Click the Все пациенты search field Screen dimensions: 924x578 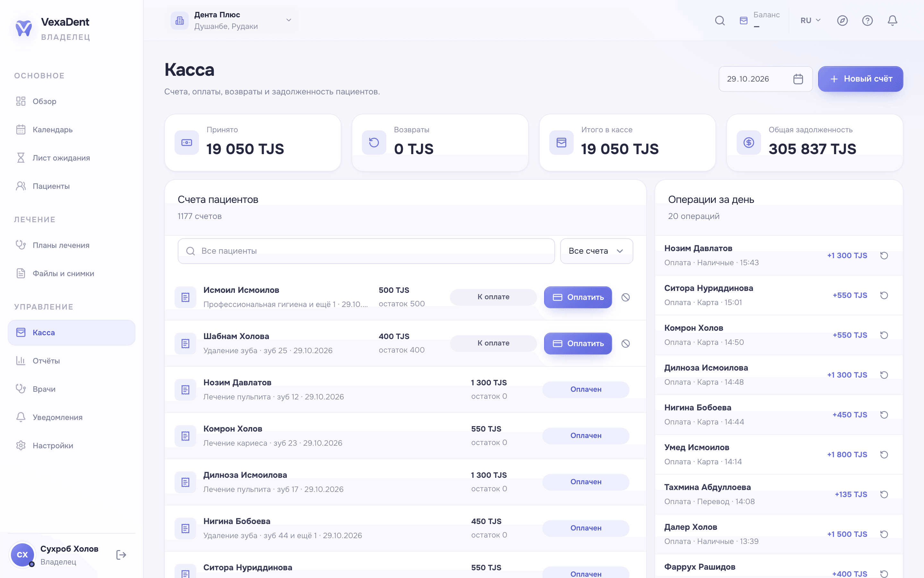pos(366,251)
